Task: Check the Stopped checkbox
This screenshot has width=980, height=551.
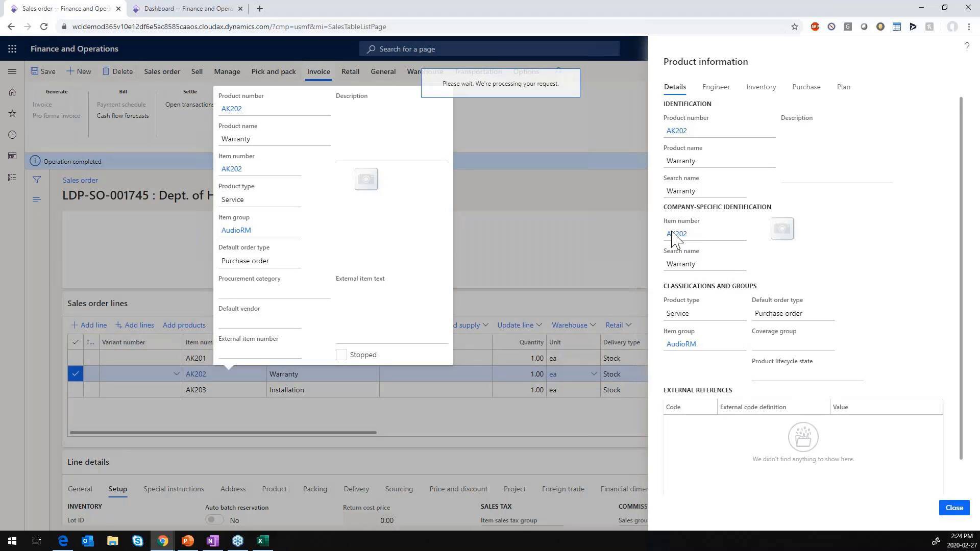Action: pos(341,354)
